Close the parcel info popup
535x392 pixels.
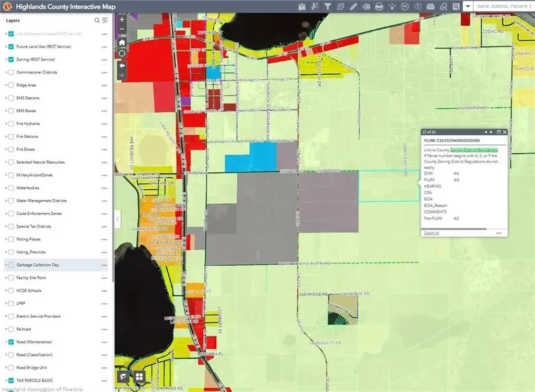[x=505, y=132]
